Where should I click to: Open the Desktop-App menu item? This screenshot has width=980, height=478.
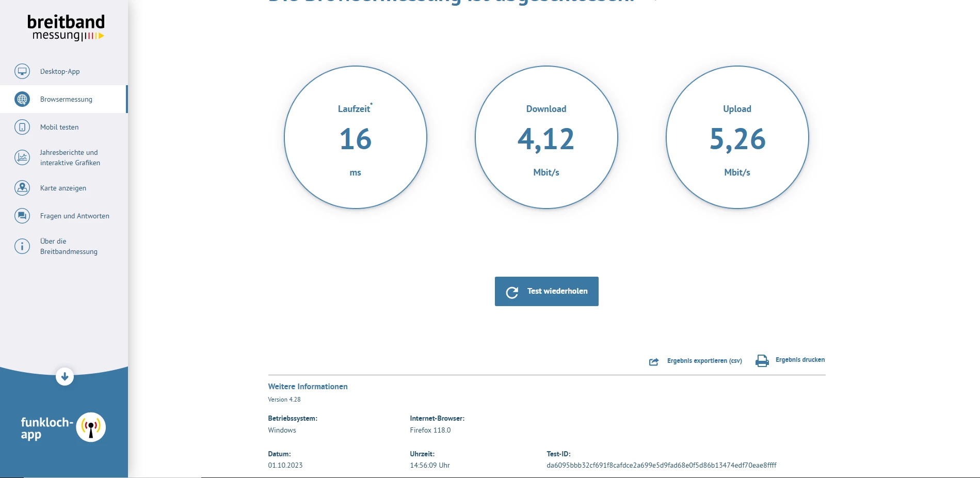tap(60, 71)
